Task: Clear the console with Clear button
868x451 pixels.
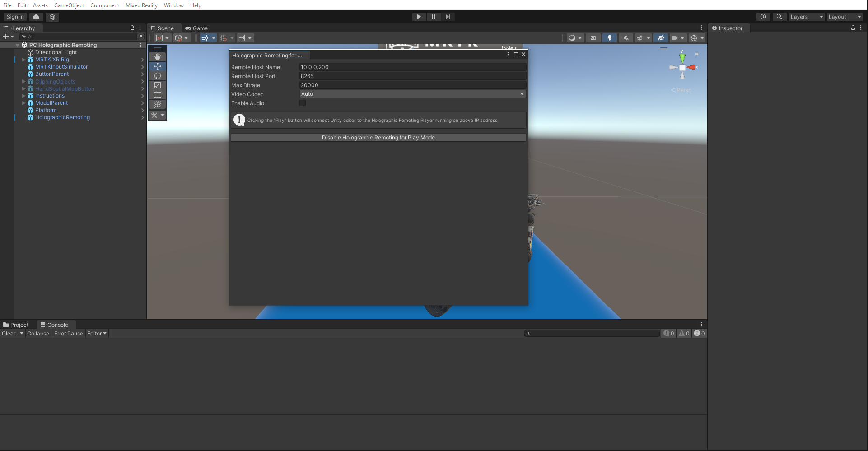Action: (x=9, y=334)
